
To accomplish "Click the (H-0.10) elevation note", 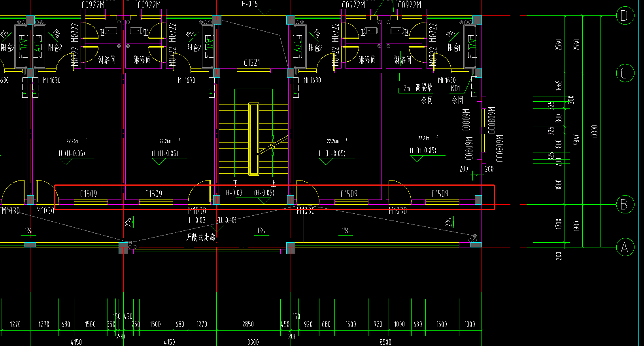I will click(x=227, y=220).
